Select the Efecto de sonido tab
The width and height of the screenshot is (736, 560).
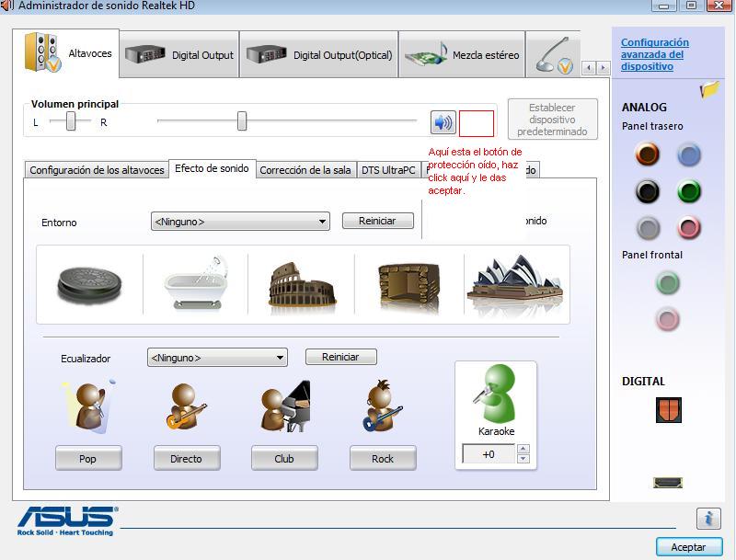coord(212,168)
